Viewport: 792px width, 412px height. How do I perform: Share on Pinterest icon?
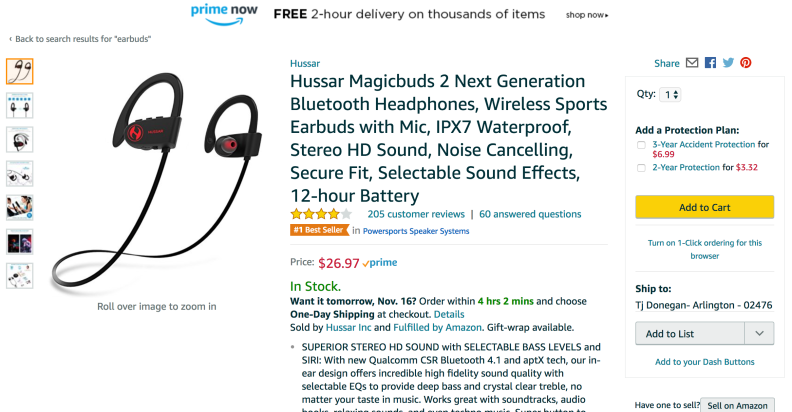[x=746, y=63]
